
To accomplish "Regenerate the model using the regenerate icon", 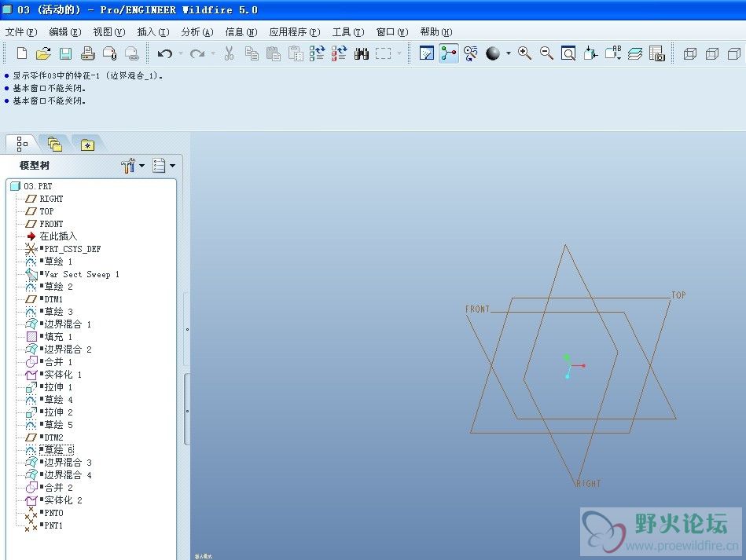I will [x=317, y=53].
